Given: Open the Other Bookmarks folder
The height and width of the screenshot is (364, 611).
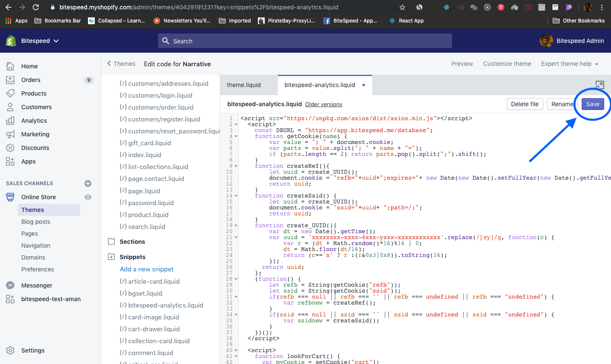Looking at the screenshot, I should point(579,21).
